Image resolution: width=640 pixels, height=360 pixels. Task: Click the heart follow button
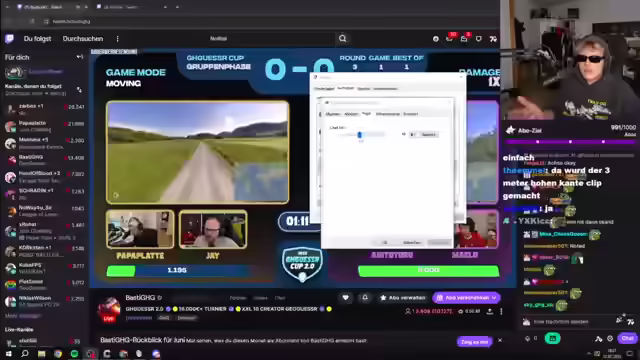click(346, 298)
